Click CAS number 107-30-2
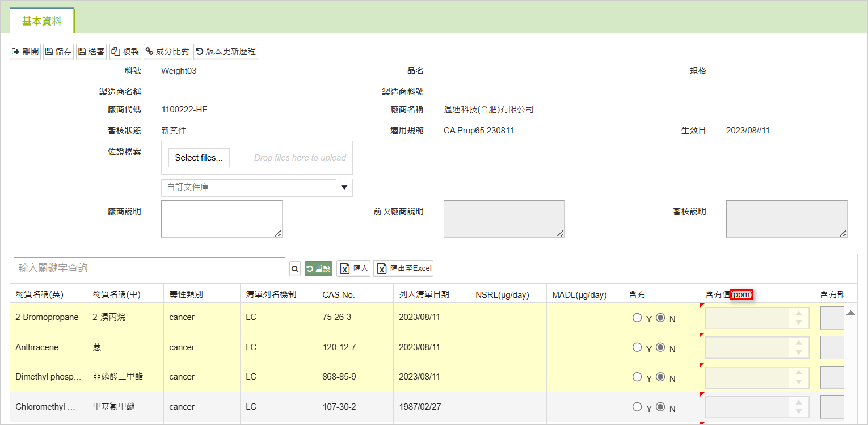The height and width of the screenshot is (425, 868). pyautogui.click(x=339, y=407)
